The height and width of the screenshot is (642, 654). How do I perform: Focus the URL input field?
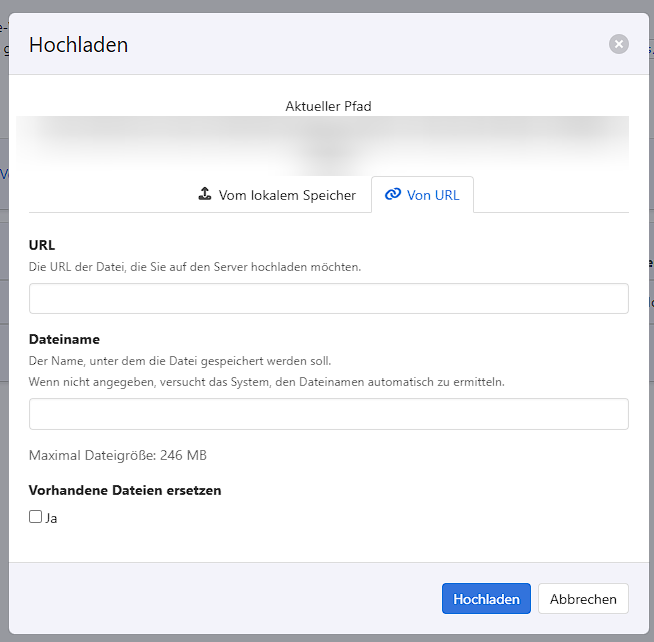(328, 299)
